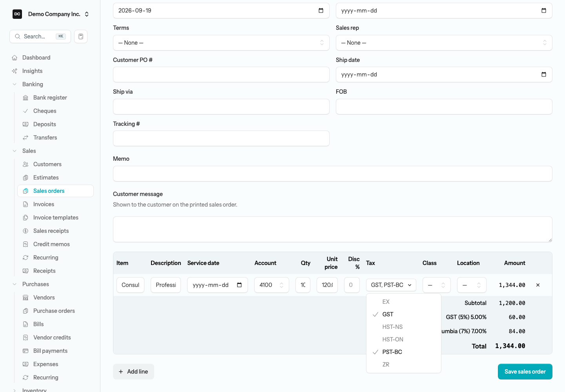
Task: Uncheck GST in the tax dropdown
Action: click(403, 314)
